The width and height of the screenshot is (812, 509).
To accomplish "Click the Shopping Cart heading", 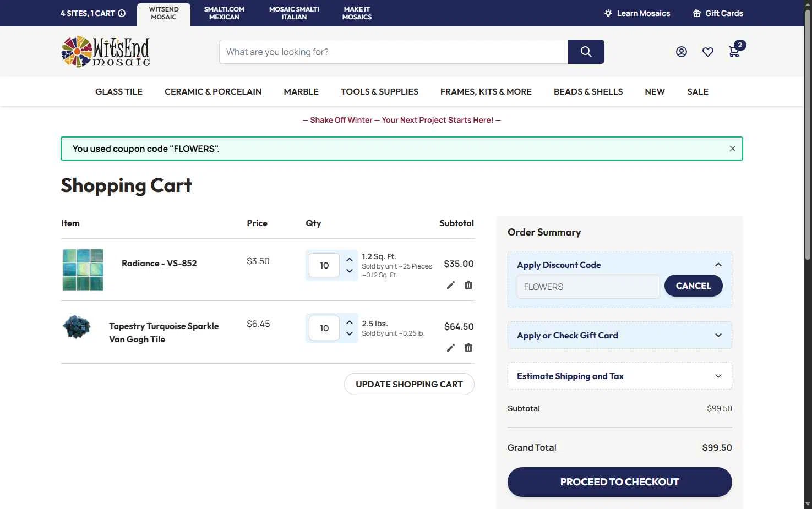I will [x=127, y=185].
